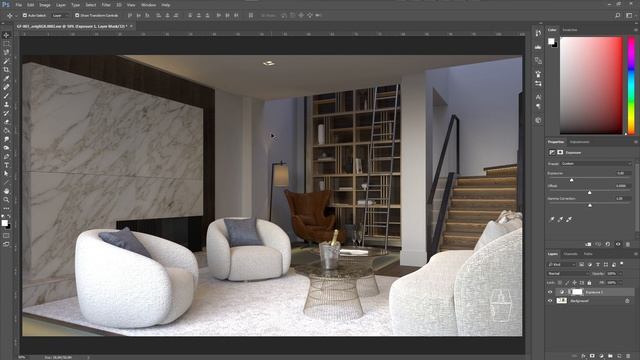Select the Exposure 1 layer mask thumbnail

(577, 292)
